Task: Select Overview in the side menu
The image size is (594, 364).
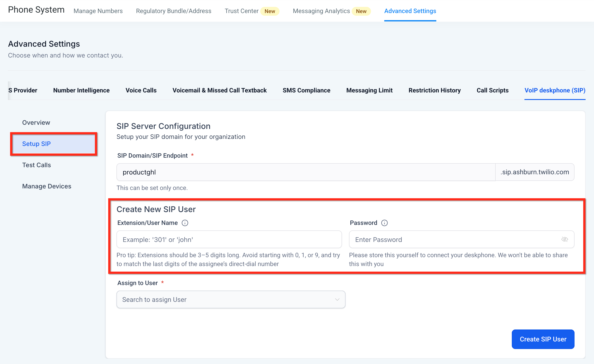Action: click(x=36, y=123)
